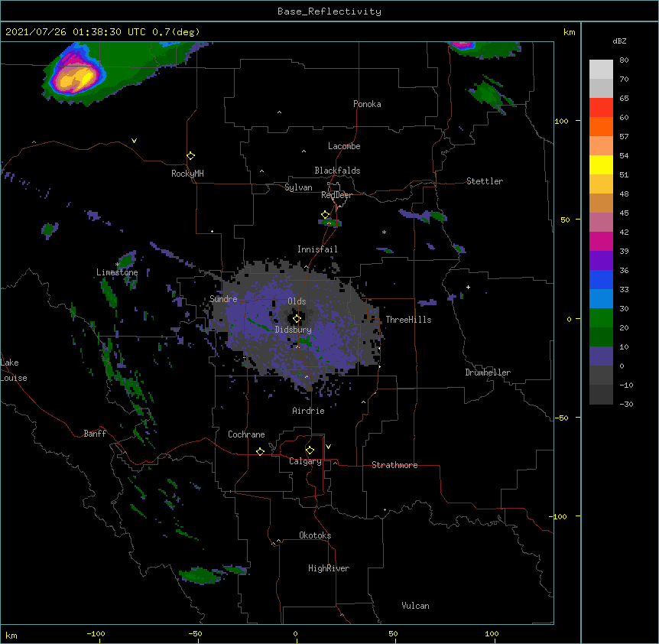The width and height of the screenshot is (659, 644).
Task: Click the Innisfail city label
Action: [x=317, y=249]
